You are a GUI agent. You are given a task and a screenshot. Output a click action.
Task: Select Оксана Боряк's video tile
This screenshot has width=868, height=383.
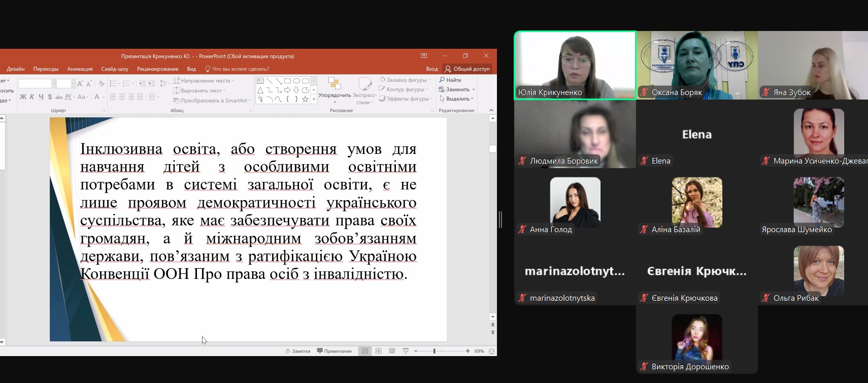click(697, 65)
